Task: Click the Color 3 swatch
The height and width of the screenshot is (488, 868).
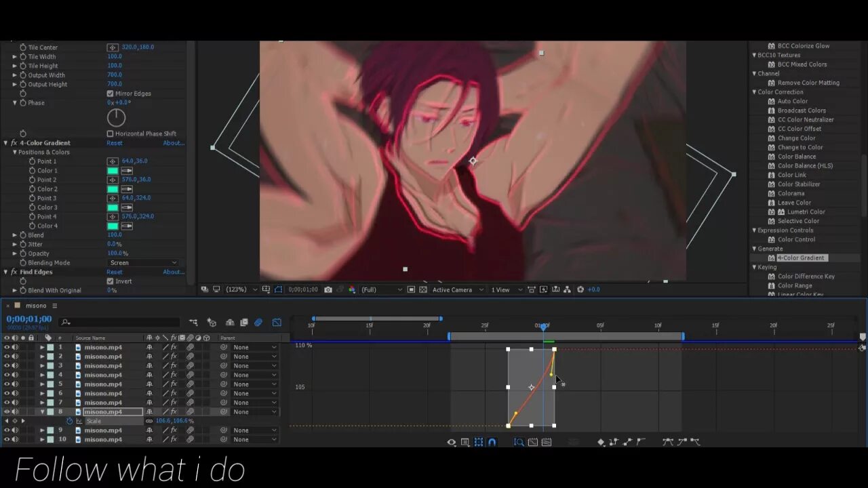Action: point(113,207)
